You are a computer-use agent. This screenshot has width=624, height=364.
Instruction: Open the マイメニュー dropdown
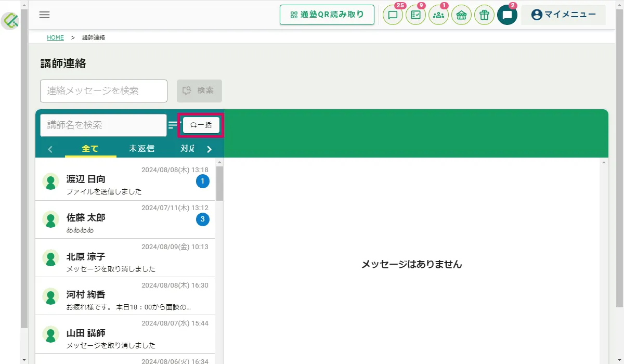tap(563, 15)
